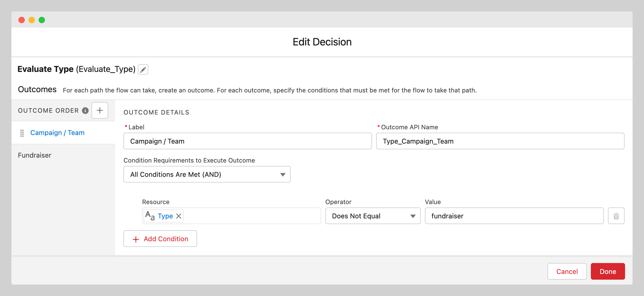Remove the Type resource pill

tap(179, 216)
